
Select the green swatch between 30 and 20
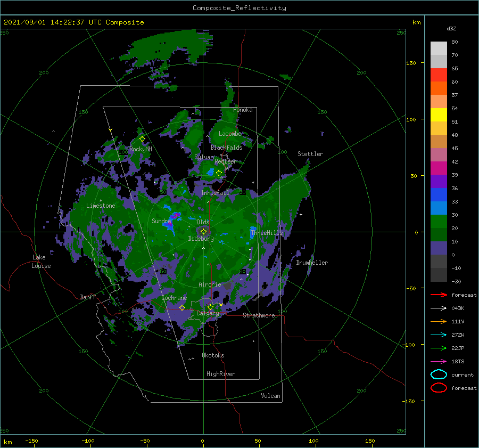tap(439, 221)
